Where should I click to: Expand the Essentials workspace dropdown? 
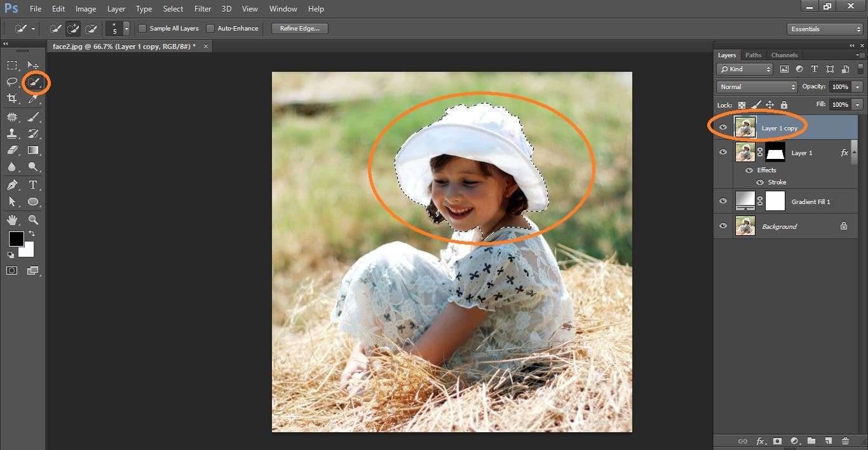tap(824, 29)
